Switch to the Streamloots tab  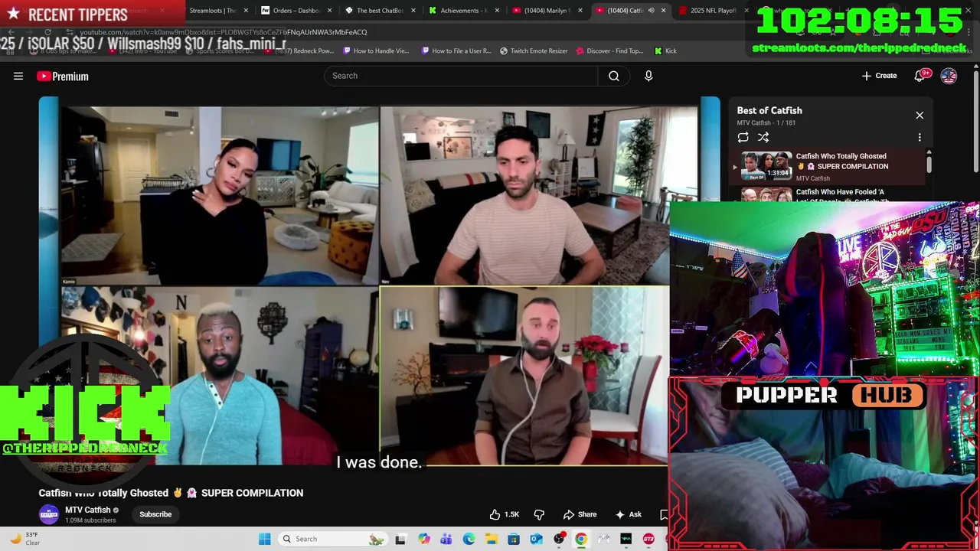[x=212, y=11]
